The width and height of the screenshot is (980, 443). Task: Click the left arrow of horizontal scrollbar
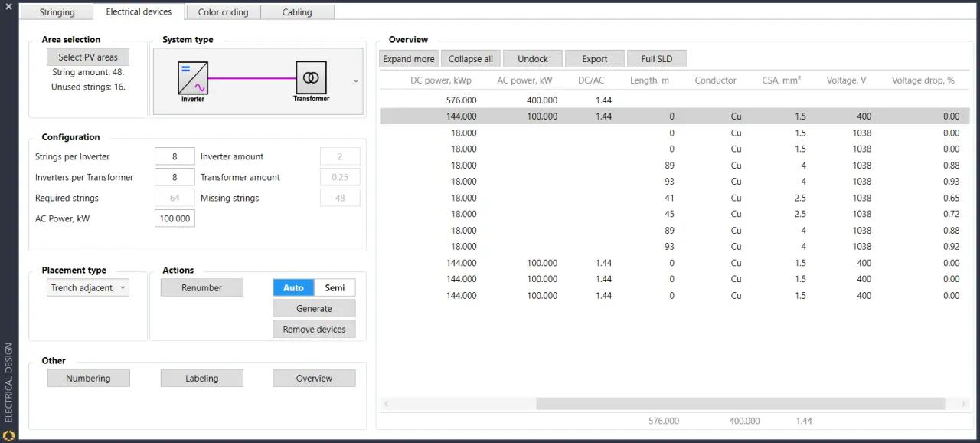(386, 403)
